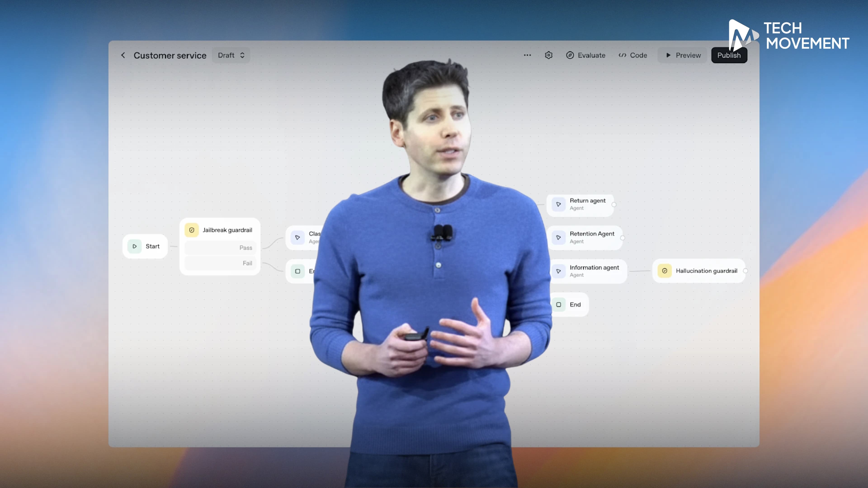Viewport: 868px width, 488px height.
Task: Click the Customer service workflow title
Action: 170,55
